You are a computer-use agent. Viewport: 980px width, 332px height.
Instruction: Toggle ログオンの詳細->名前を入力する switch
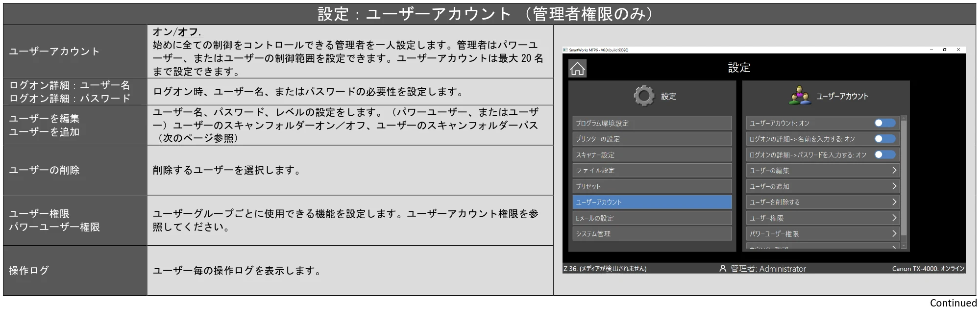pyautogui.click(x=885, y=139)
